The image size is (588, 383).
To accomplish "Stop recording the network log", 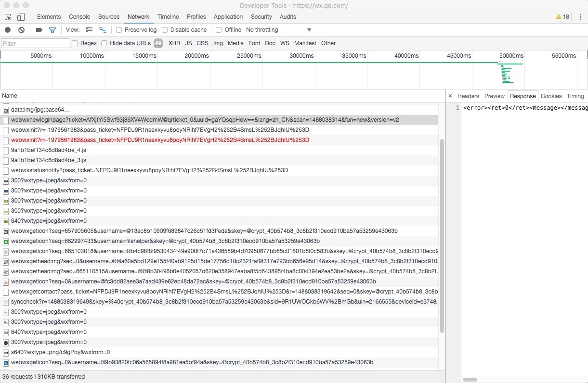I will [8, 30].
